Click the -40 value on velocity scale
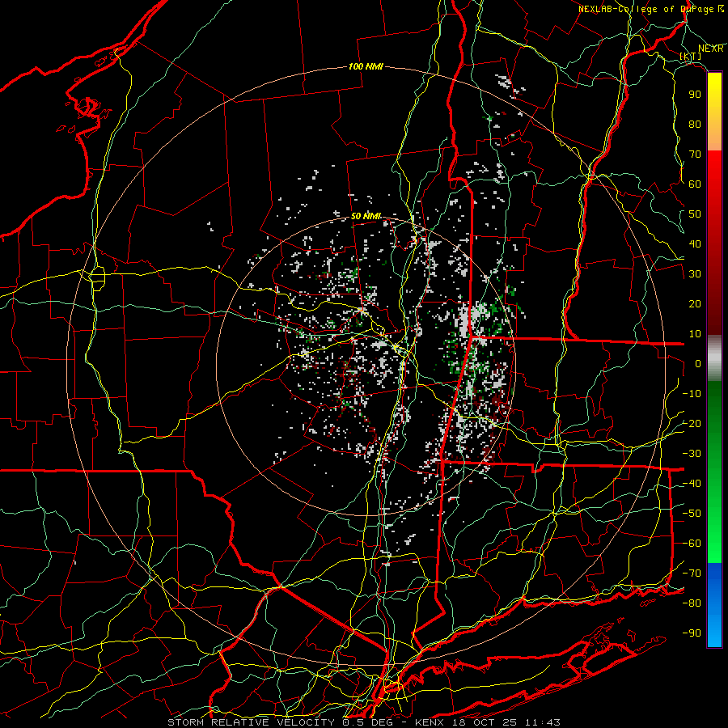Viewport: 728px width, 728px height. (692, 484)
